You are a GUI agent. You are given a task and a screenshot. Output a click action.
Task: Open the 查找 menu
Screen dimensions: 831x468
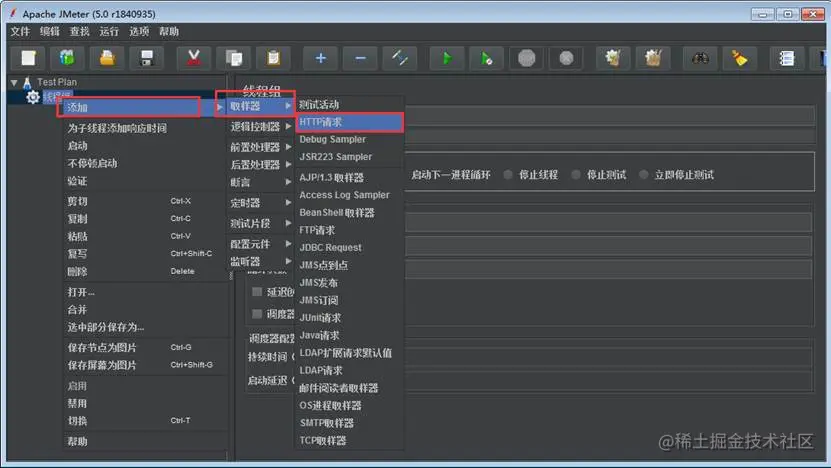(79, 31)
